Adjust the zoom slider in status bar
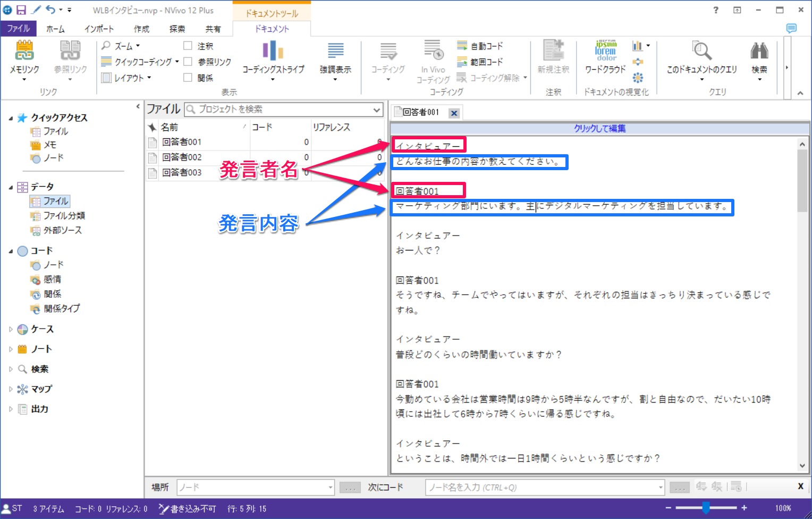 pyautogui.click(x=706, y=508)
